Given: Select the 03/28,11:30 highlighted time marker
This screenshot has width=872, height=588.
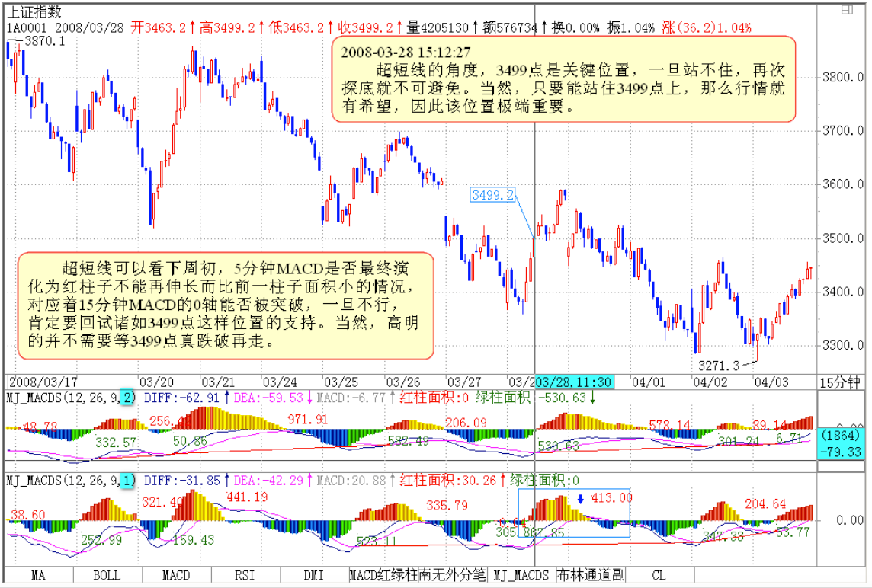Looking at the screenshot, I should coord(573,382).
